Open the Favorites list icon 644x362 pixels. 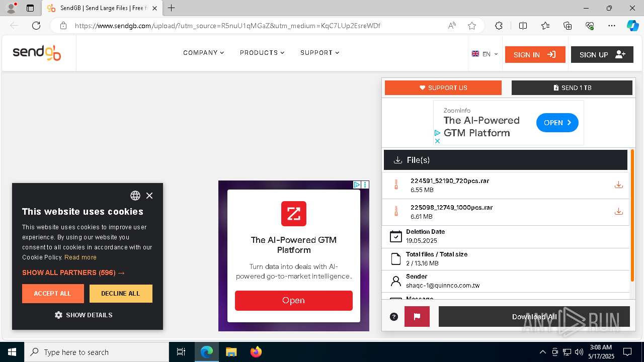(x=545, y=26)
